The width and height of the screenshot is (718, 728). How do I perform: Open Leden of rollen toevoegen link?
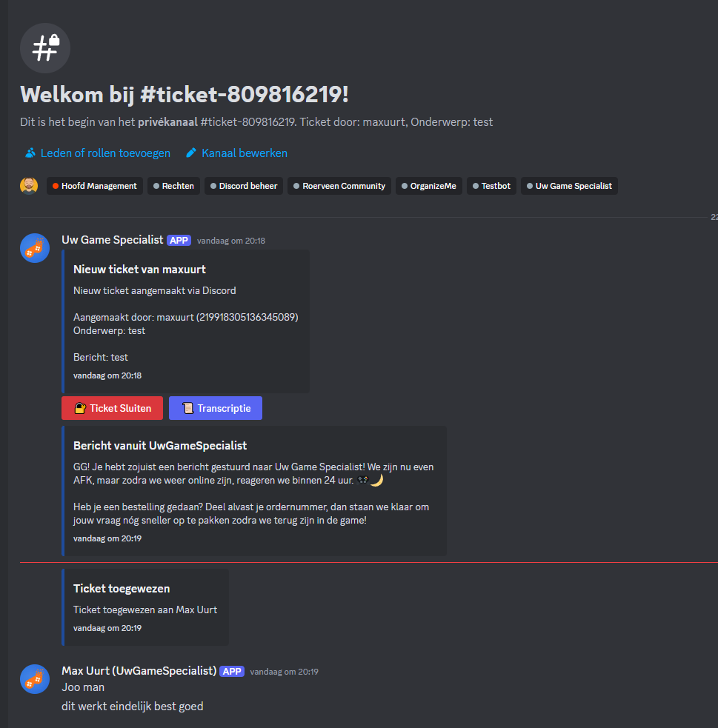point(105,153)
